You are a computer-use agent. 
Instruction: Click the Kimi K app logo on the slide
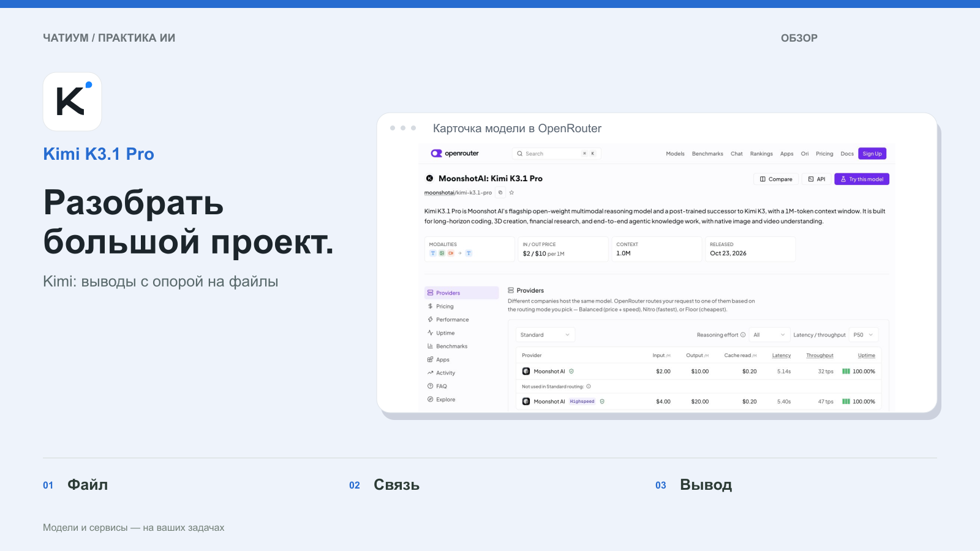click(x=72, y=102)
